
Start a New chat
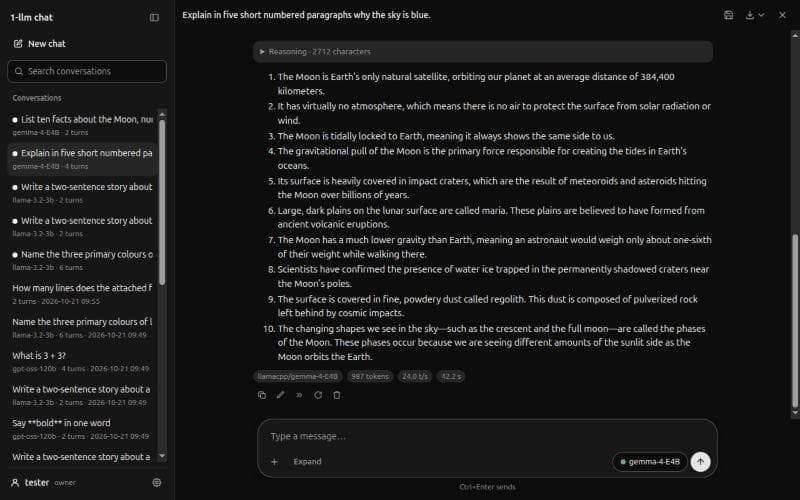click(x=40, y=44)
